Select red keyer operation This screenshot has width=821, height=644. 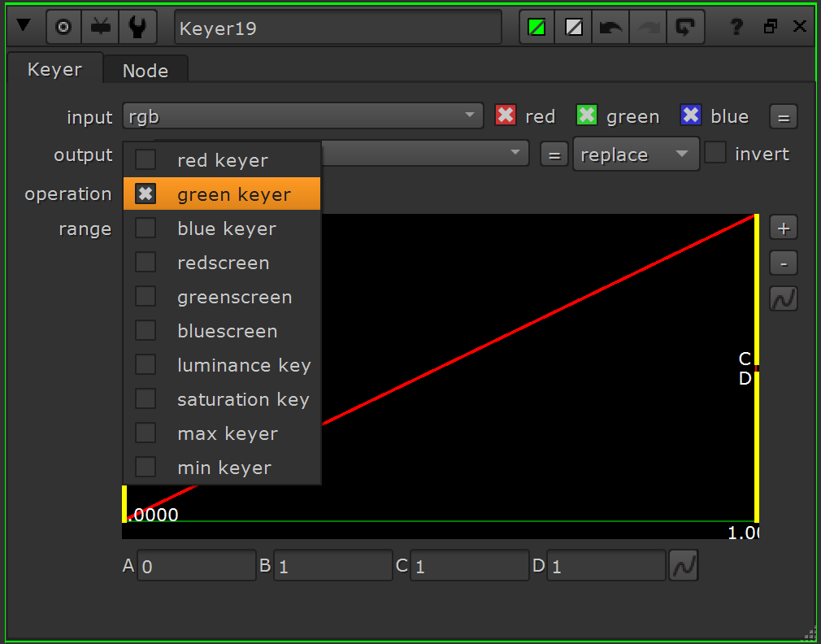pyautogui.click(x=222, y=160)
